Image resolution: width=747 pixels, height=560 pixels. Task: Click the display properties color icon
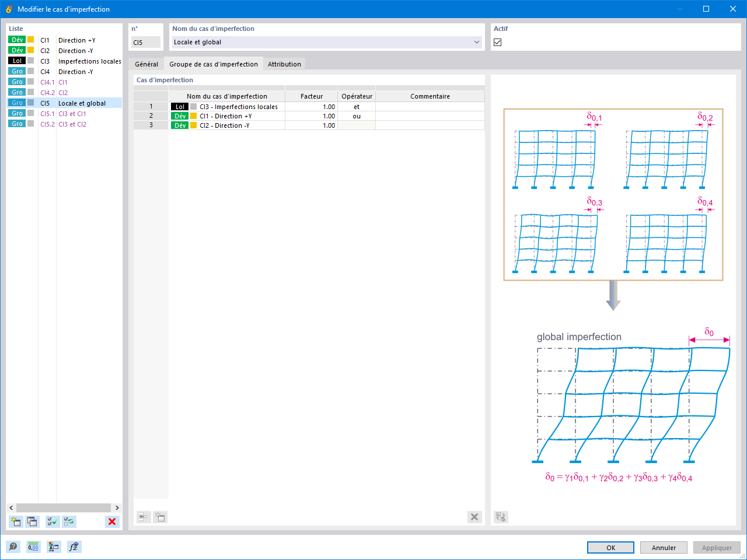54,547
